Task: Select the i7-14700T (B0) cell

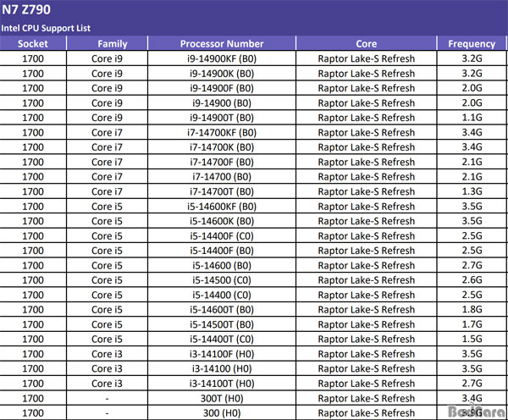Action: (222, 191)
